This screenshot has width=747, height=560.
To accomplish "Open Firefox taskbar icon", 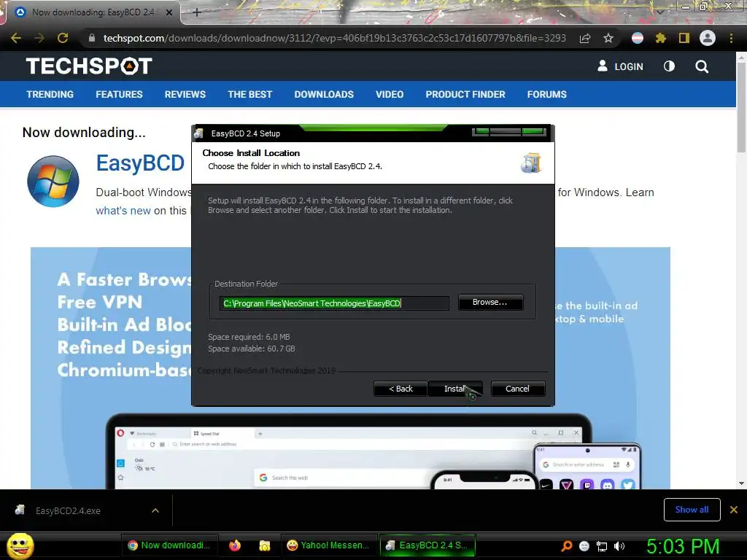I will (235, 545).
